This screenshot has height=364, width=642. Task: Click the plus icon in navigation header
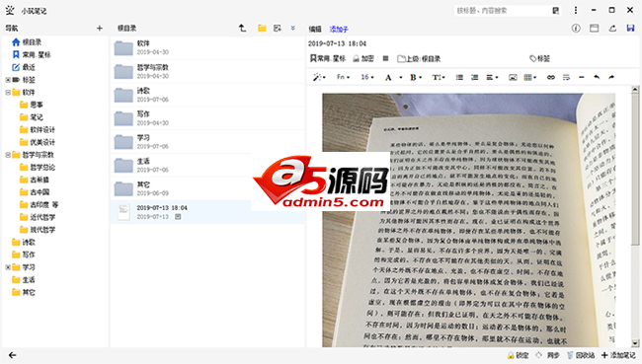tap(100, 29)
